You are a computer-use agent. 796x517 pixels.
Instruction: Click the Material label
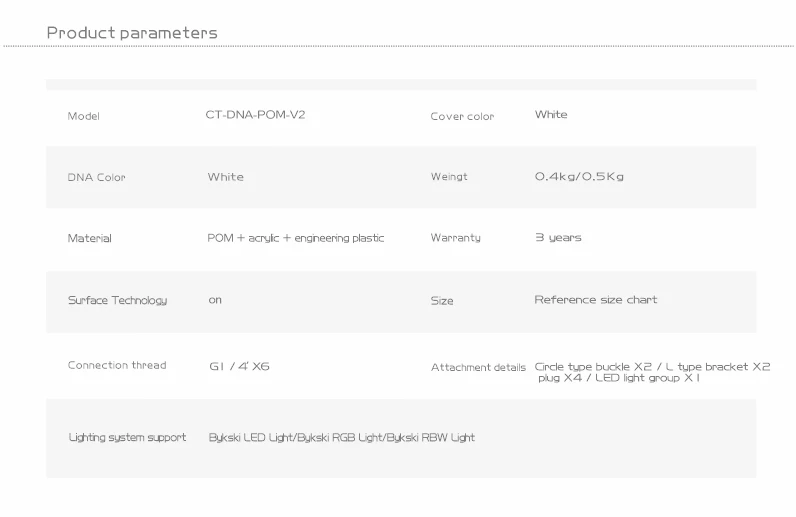point(89,238)
